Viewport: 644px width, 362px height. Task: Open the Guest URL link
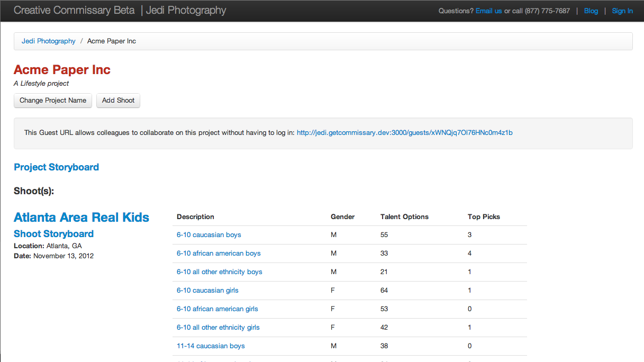[404, 133]
